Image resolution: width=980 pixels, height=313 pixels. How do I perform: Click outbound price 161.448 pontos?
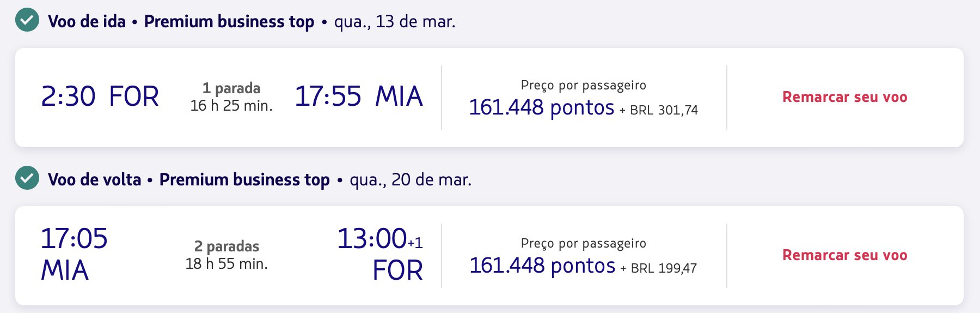click(x=541, y=107)
